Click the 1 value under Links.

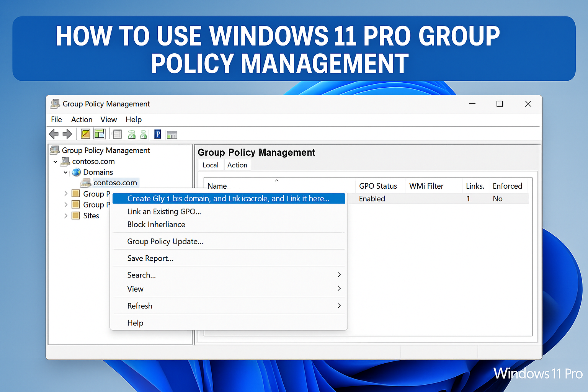click(468, 199)
